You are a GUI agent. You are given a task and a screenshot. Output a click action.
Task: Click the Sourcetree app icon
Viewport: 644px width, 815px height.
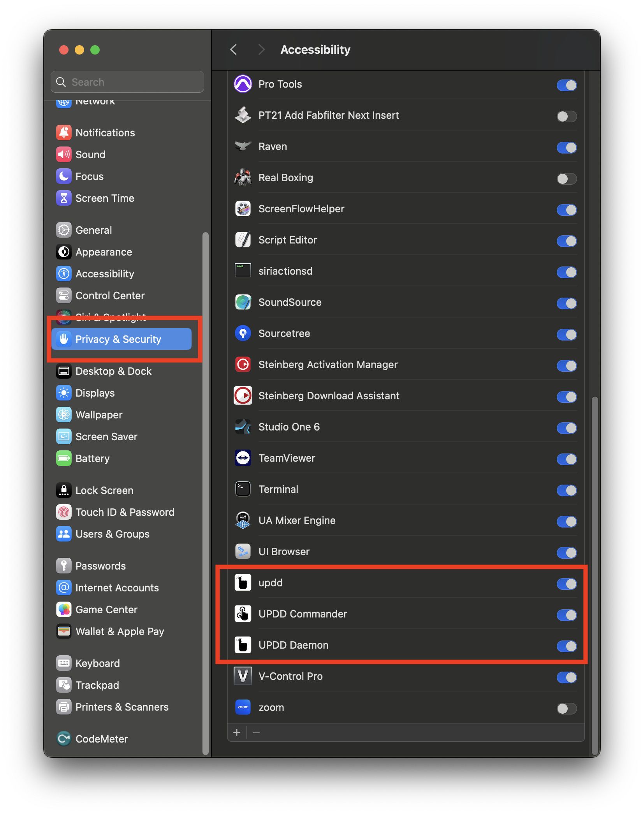coord(243,333)
